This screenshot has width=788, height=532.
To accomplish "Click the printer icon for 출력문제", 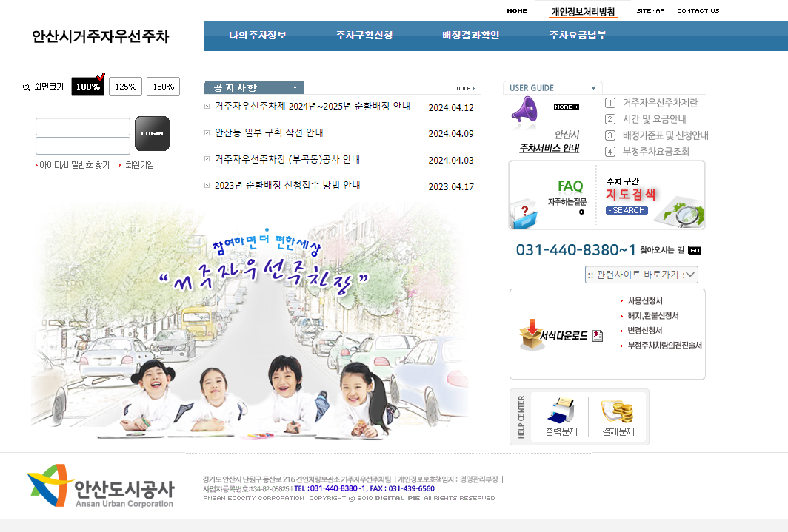I will [x=560, y=411].
